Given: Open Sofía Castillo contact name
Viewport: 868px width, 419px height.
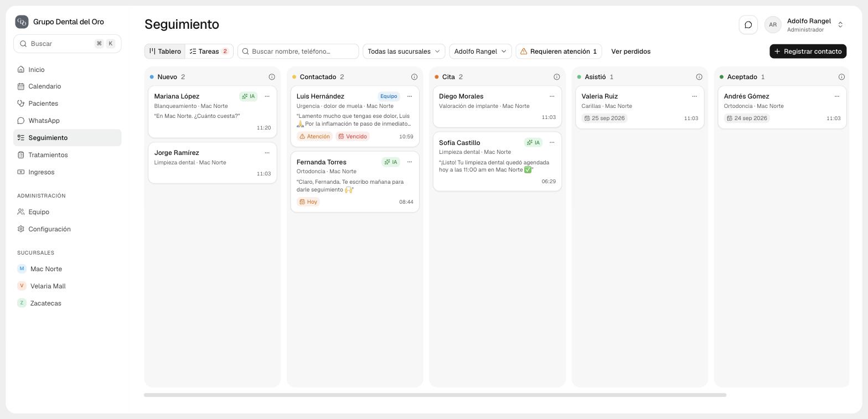Looking at the screenshot, I should (x=459, y=143).
